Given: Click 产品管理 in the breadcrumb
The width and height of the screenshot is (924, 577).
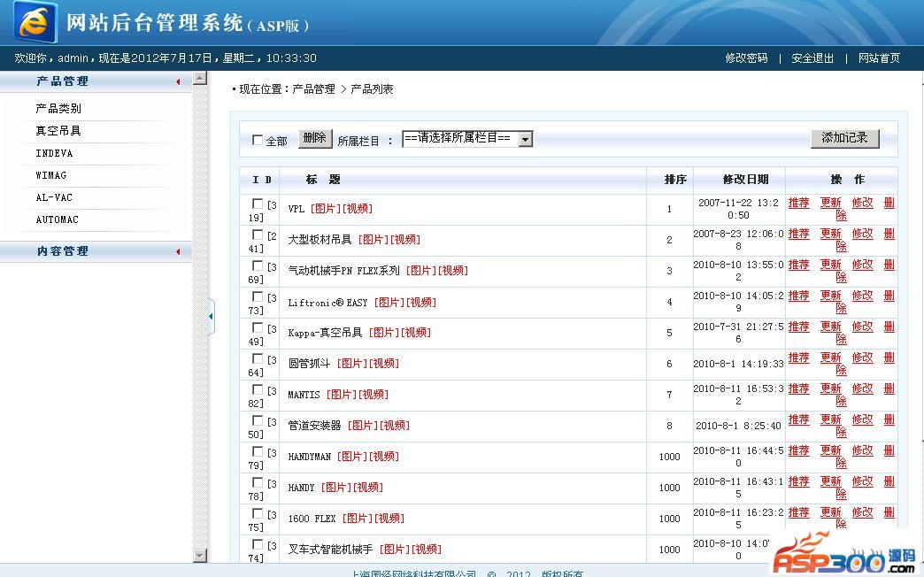Looking at the screenshot, I should [x=313, y=89].
